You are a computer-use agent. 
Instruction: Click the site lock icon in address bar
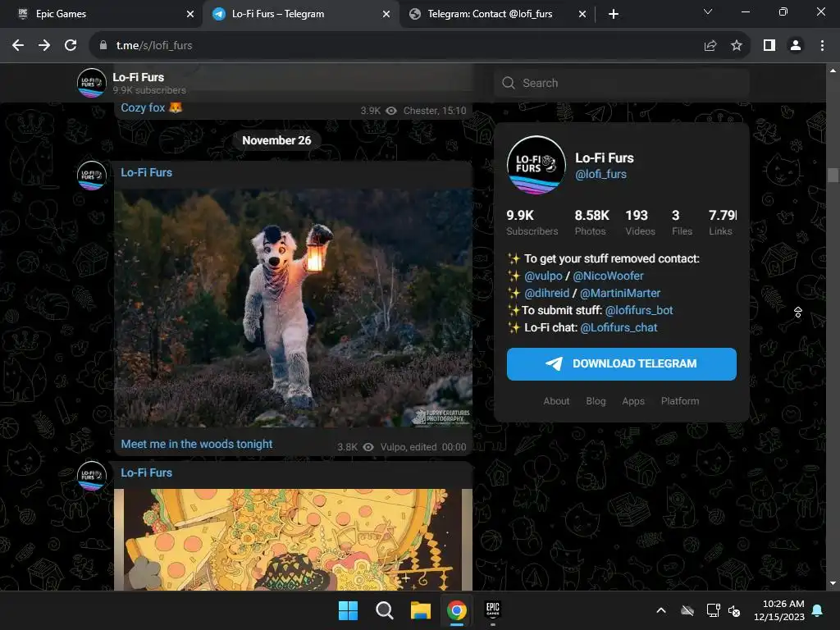point(103,46)
